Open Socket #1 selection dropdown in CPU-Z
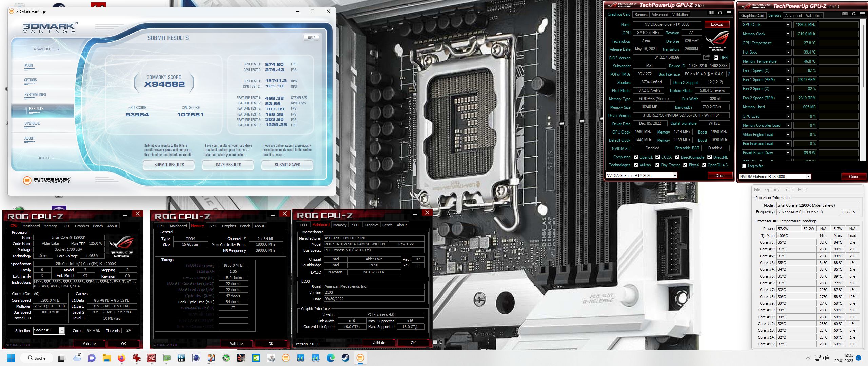This screenshot has width=868, height=366. click(62, 330)
